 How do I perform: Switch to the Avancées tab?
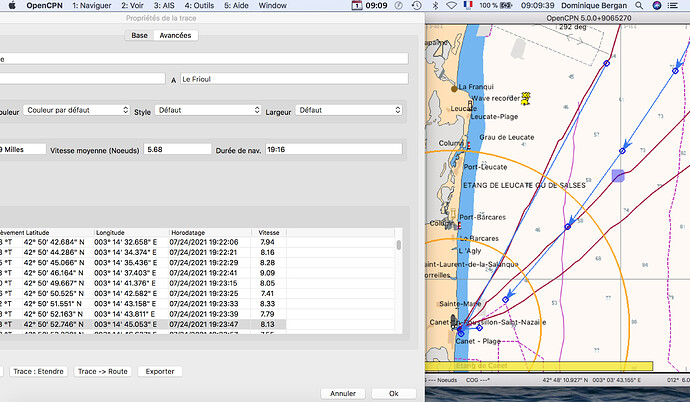[x=175, y=35]
